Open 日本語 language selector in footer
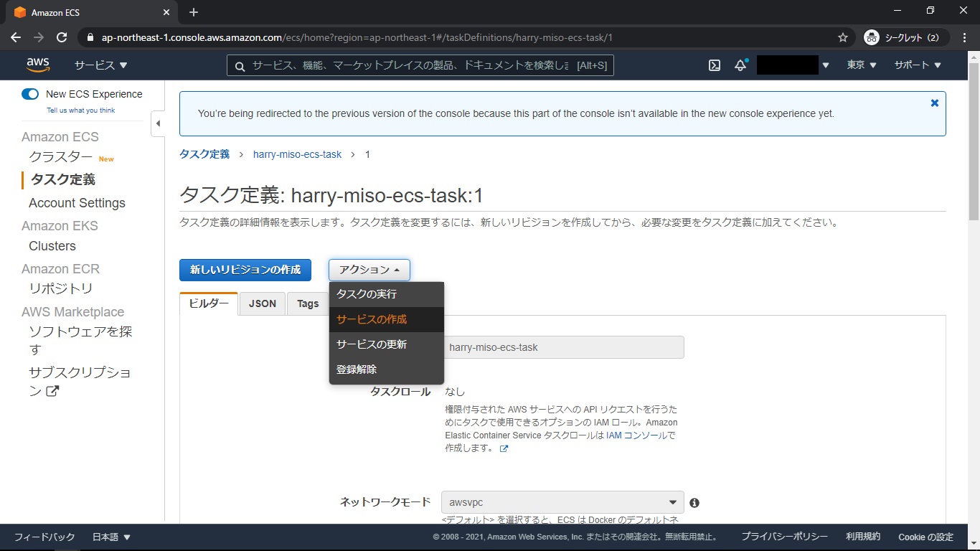This screenshot has height=551, width=980. [x=111, y=537]
